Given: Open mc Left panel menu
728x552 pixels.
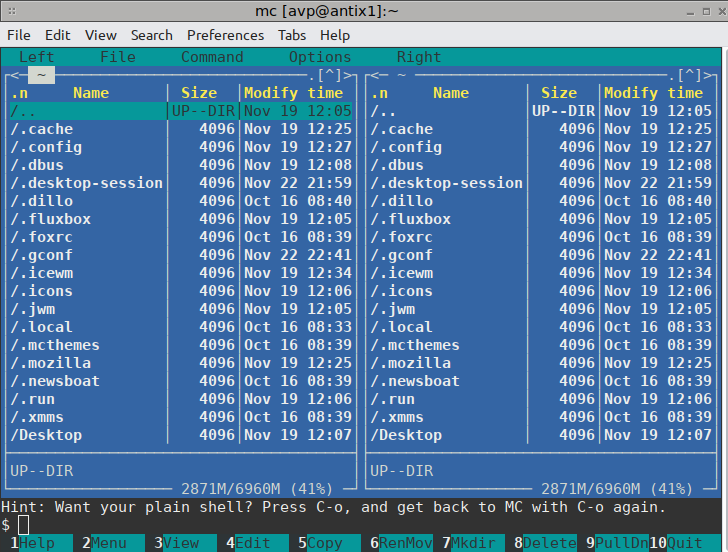Looking at the screenshot, I should [36, 57].
